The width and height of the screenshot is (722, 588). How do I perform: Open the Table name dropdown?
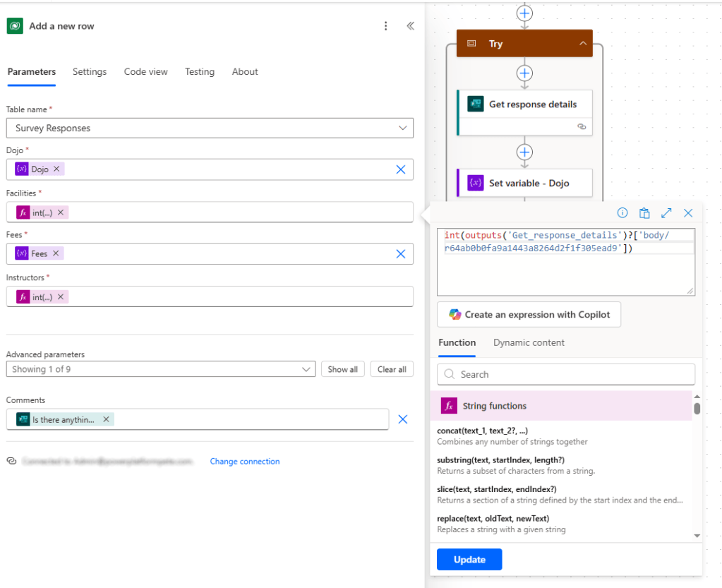click(402, 128)
